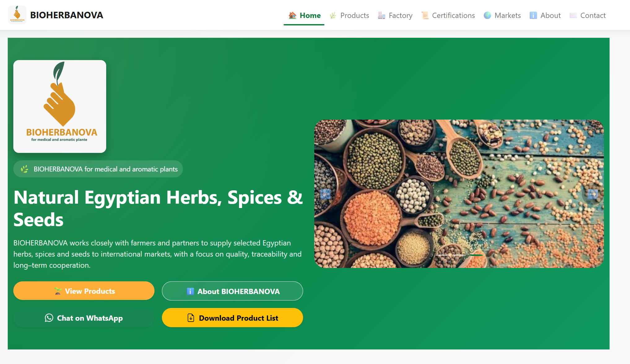630x364 pixels.
Task: Click the scroll icon beside Certifications
Action: (425, 15)
